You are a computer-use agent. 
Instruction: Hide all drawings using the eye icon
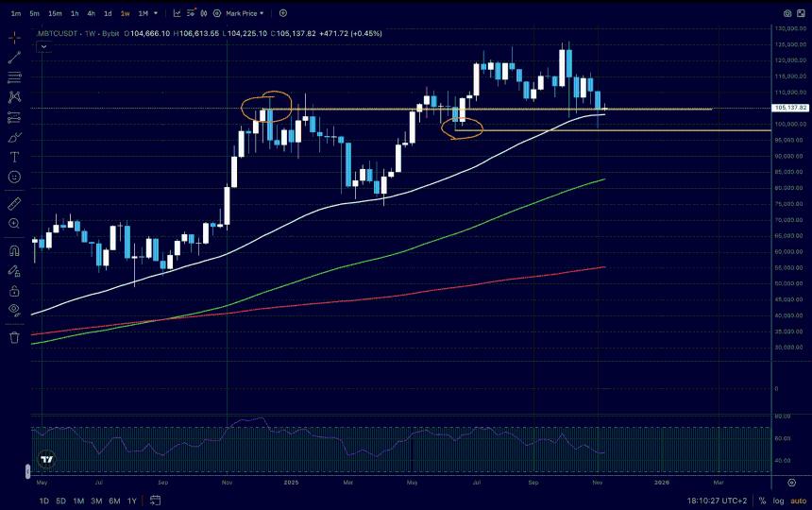[14, 309]
